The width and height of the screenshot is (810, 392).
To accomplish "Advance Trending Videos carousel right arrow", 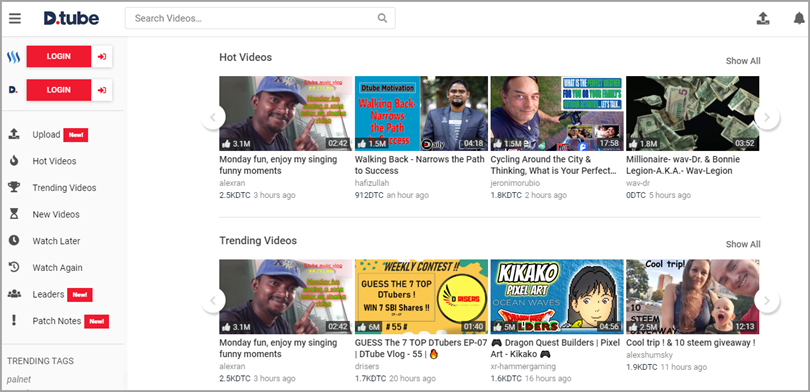I will pyautogui.click(x=767, y=301).
